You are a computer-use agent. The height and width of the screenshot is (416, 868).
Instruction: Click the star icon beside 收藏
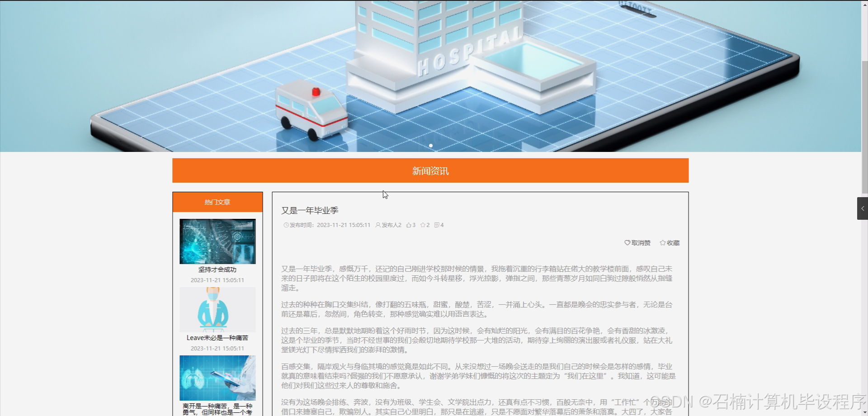coord(663,242)
